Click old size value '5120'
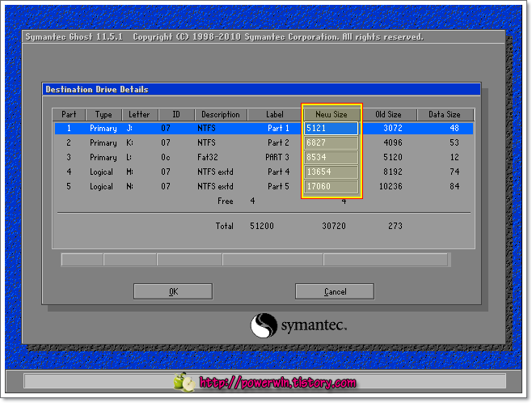Image resolution: width=532 pixels, height=403 pixels. [x=393, y=157]
